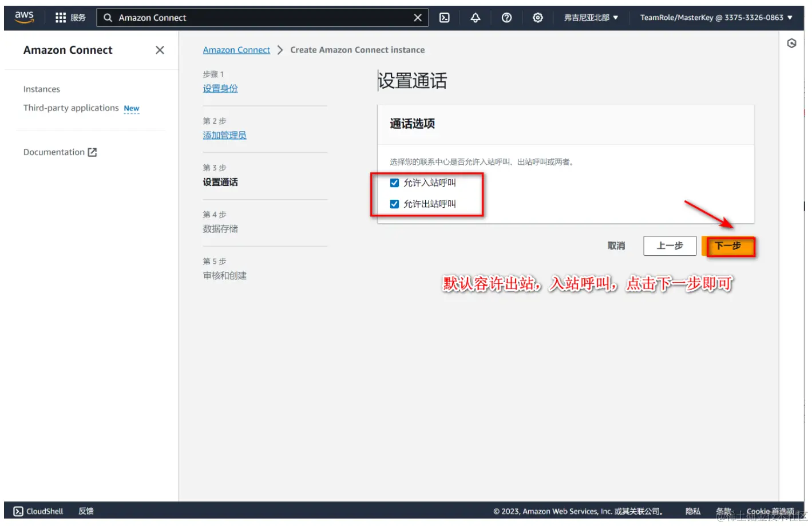Open the Documentation external link
This screenshot has height=526, width=812.
click(x=60, y=152)
